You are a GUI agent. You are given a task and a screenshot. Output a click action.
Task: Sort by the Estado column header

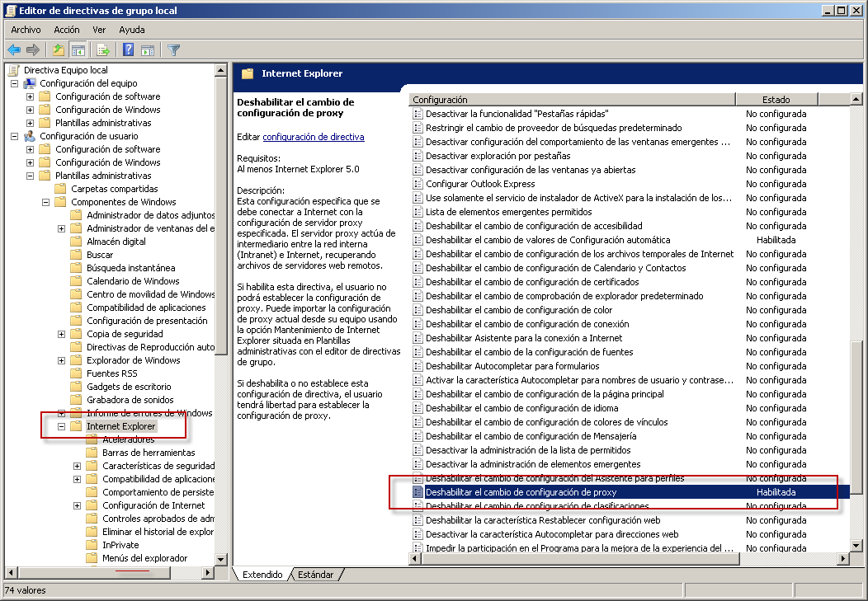776,100
